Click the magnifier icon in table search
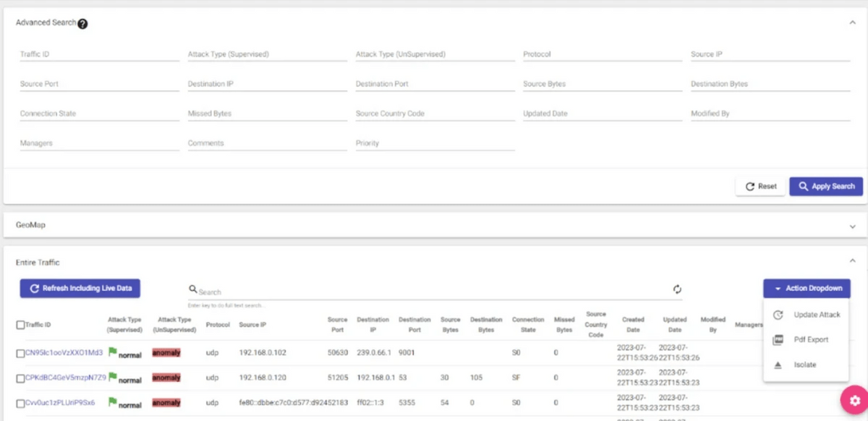The height and width of the screenshot is (421, 868). coord(193,289)
